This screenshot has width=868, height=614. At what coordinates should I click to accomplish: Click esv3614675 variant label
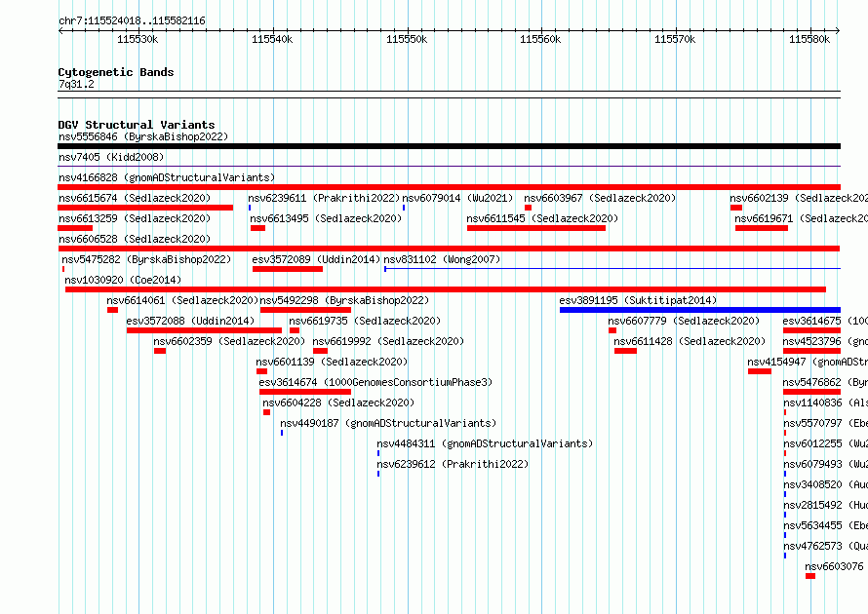pyautogui.click(x=825, y=321)
